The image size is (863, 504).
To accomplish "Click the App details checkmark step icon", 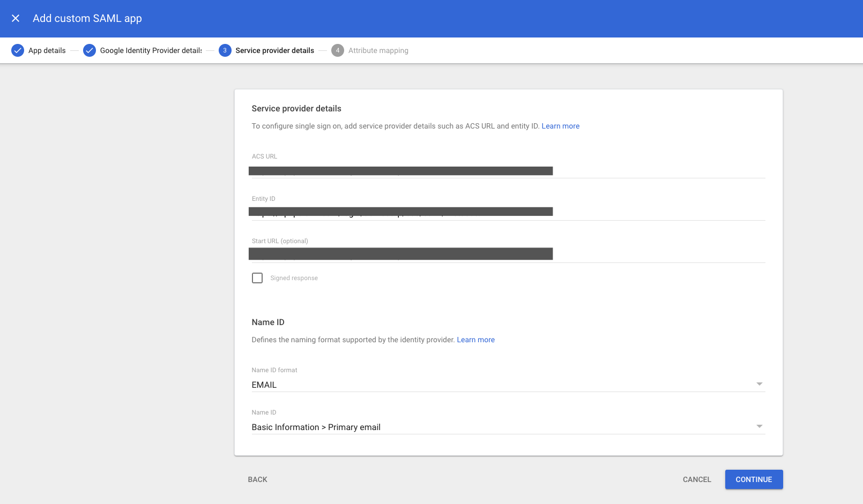I will 18,50.
